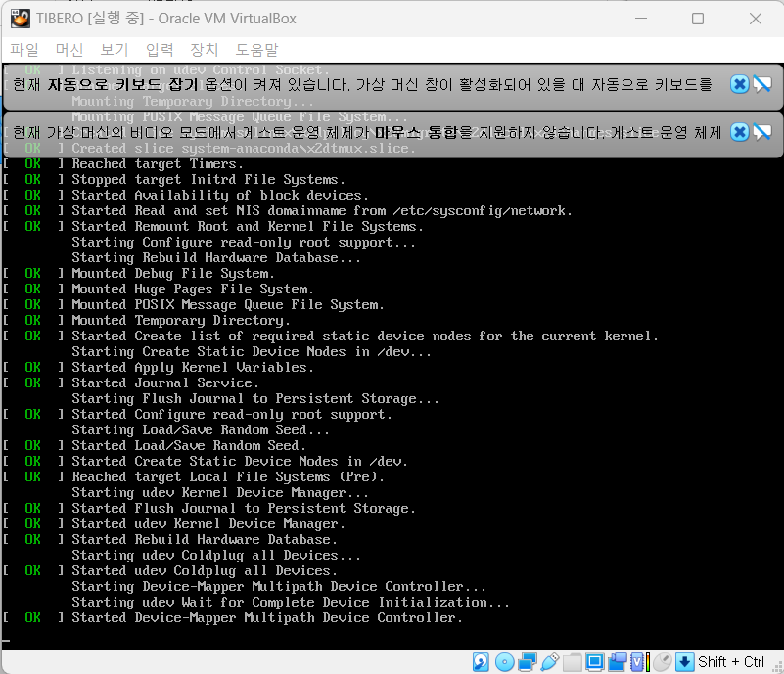The width and height of the screenshot is (784, 674).
Task: Click the optical disk status icon
Action: (504, 662)
